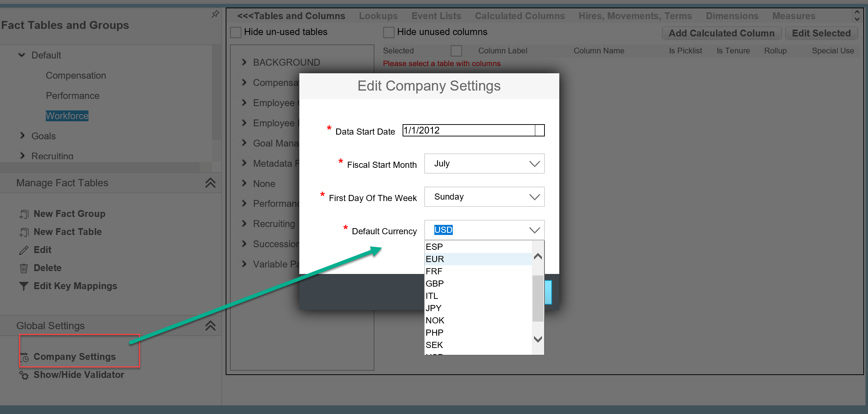Expand the Goal Management table node
The height and width of the screenshot is (414, 868).
tap(244, 143)
